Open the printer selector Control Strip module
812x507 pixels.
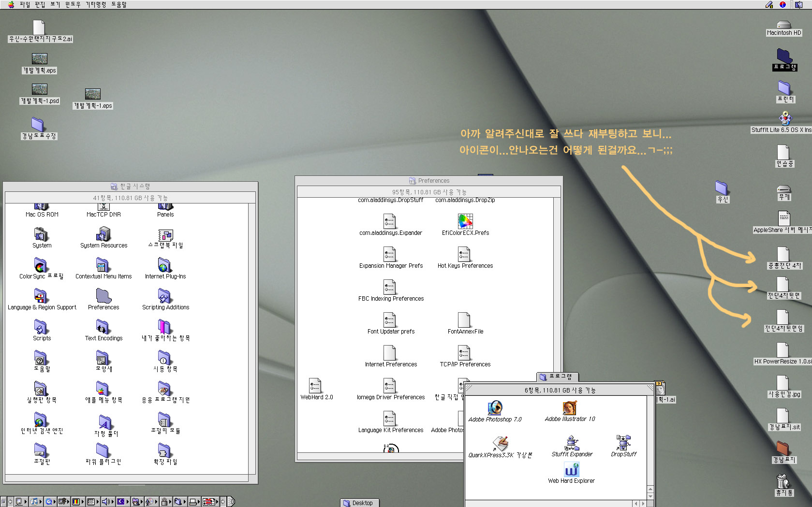[192, 502]
